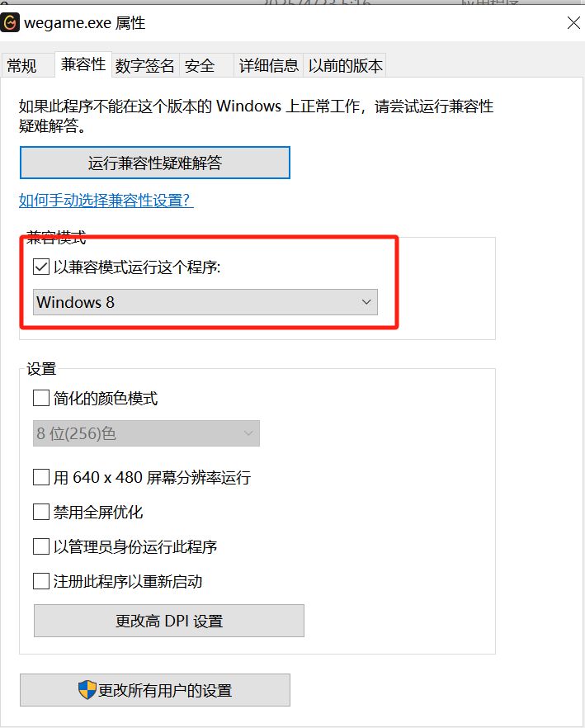Enable 以管理员身份运行此程序 checkbox
The width and height of the screenshot is (585, 728).
[x=41, y=546]
